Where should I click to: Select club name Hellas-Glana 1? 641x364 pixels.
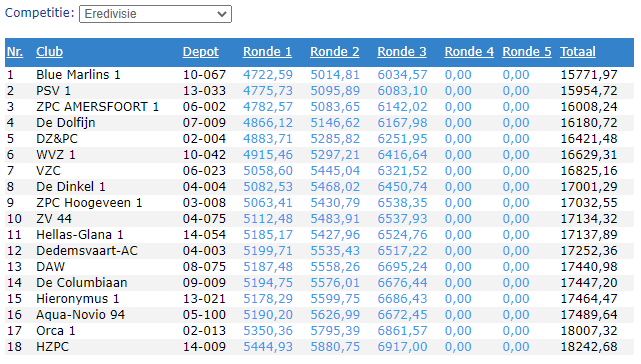click(79, 235)
